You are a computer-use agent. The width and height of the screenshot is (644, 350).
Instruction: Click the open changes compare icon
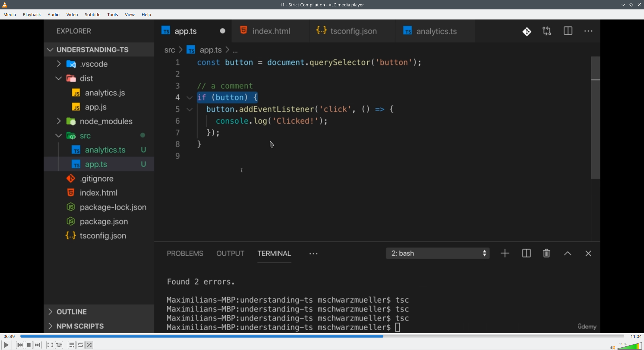coord(547,31)
